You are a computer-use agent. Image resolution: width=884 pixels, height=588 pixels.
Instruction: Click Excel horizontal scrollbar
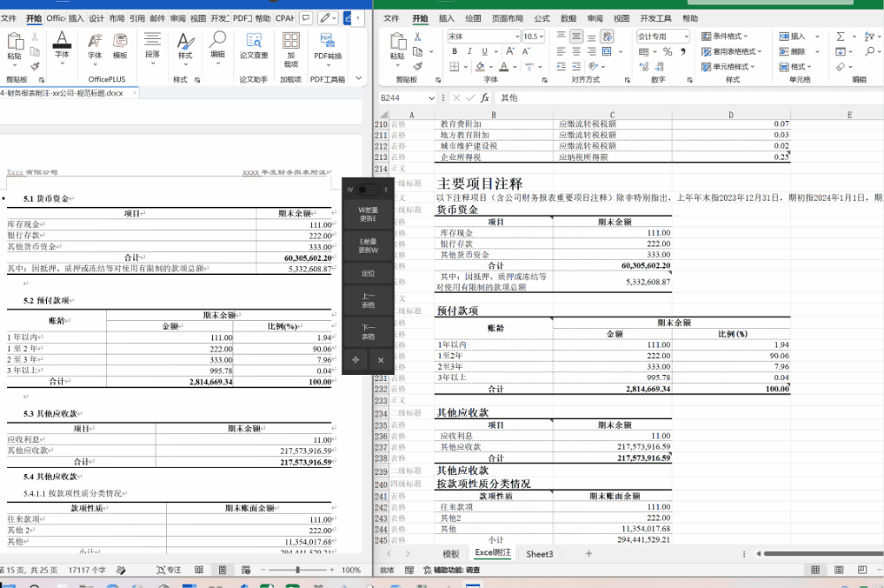coord(822,554)
